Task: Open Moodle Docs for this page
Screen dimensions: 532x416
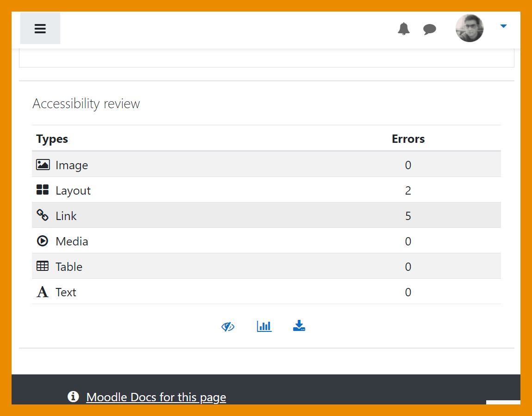Action: click(x=156, y=397)
